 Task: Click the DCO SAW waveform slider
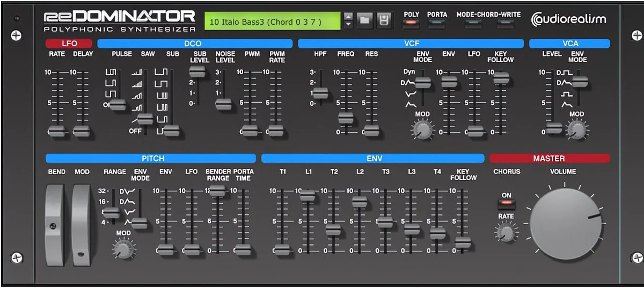point(144,119)
